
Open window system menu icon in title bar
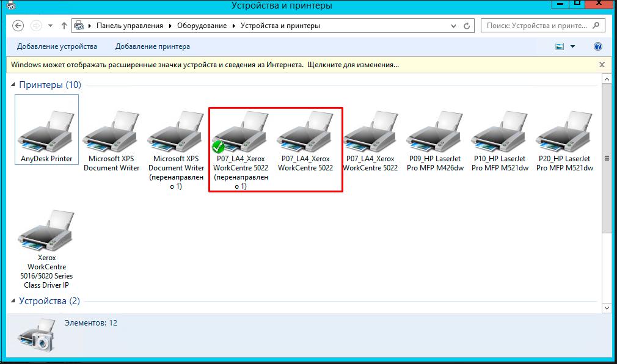11,5
